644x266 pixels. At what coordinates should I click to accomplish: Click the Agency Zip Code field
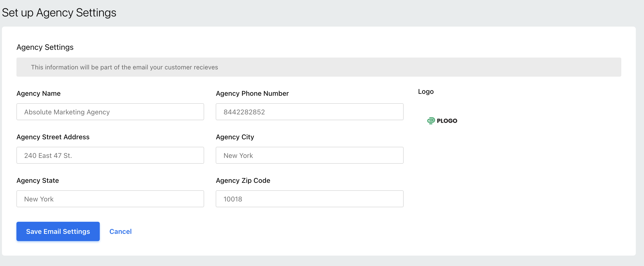309,199
